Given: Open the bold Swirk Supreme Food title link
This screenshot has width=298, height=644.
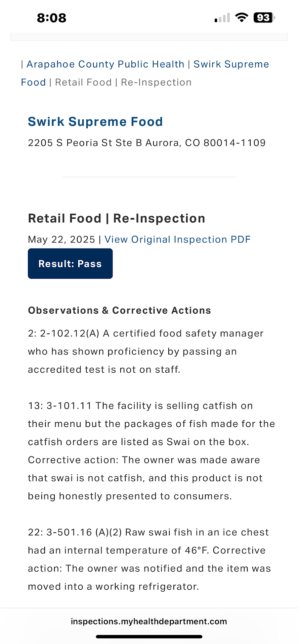Looking at the screenshot, I should click(95, 121).
